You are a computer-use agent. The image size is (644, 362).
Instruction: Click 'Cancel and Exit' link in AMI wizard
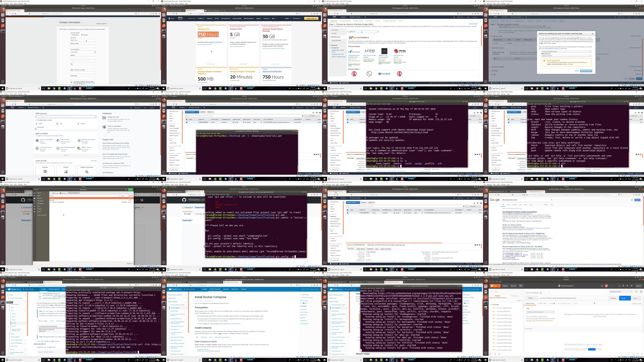[473, 24]
